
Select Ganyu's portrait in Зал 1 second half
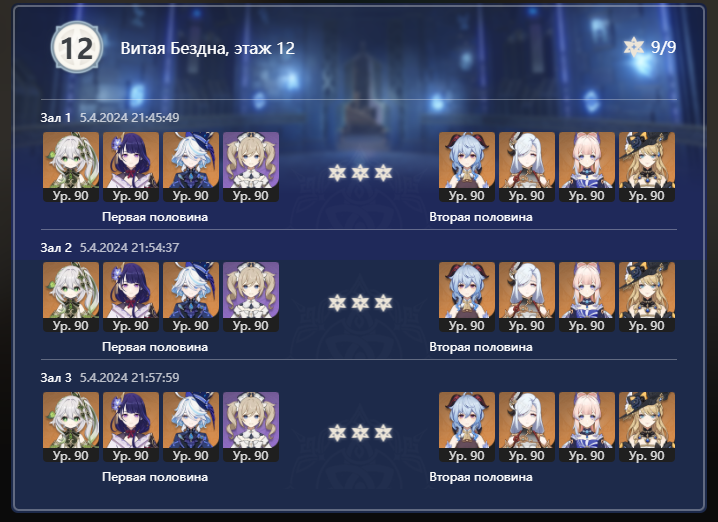[467, 167]
